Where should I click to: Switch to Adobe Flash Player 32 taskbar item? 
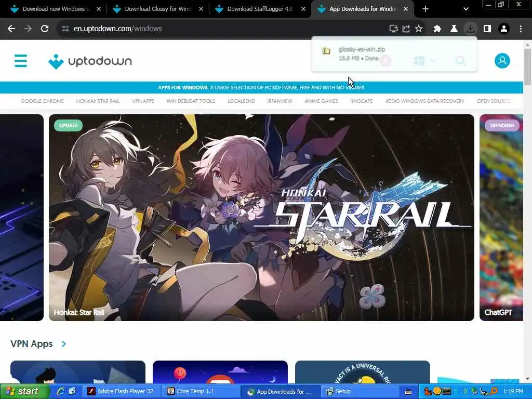[121, 392]
